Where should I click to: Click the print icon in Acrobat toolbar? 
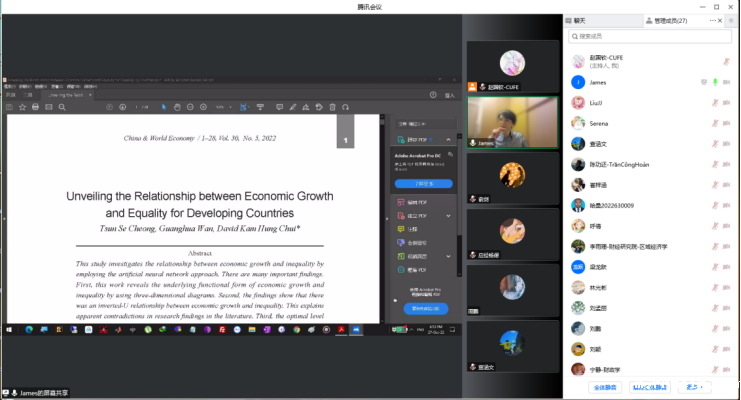click(x=36, y=107)
